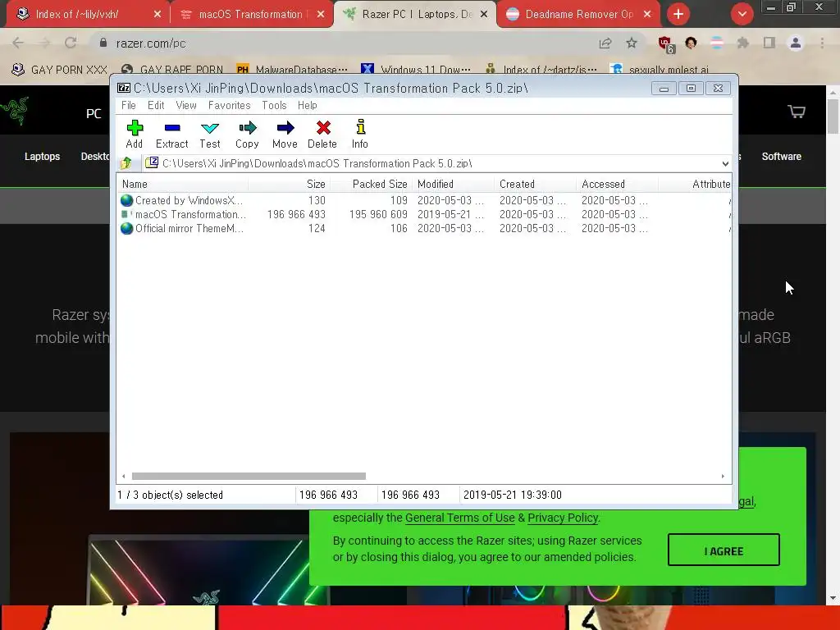
Task: Click the Add button in 7-Zip toolbar
Action: 135,134
